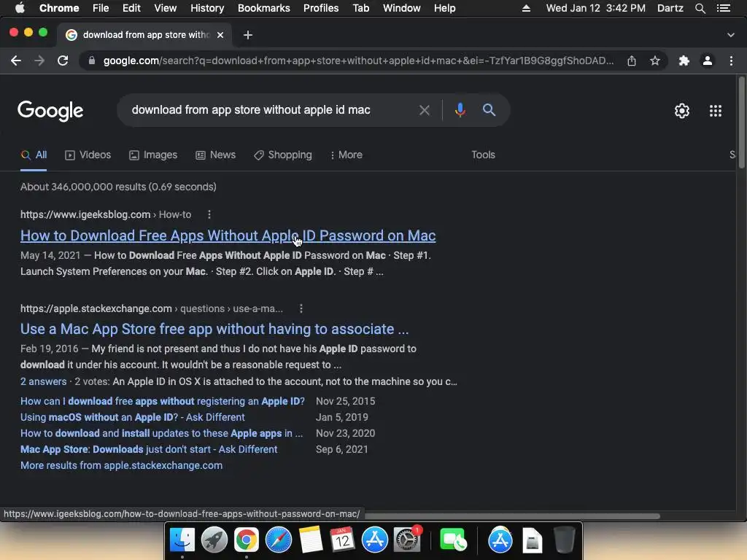Clear the Google search box text

coord(424,111)
